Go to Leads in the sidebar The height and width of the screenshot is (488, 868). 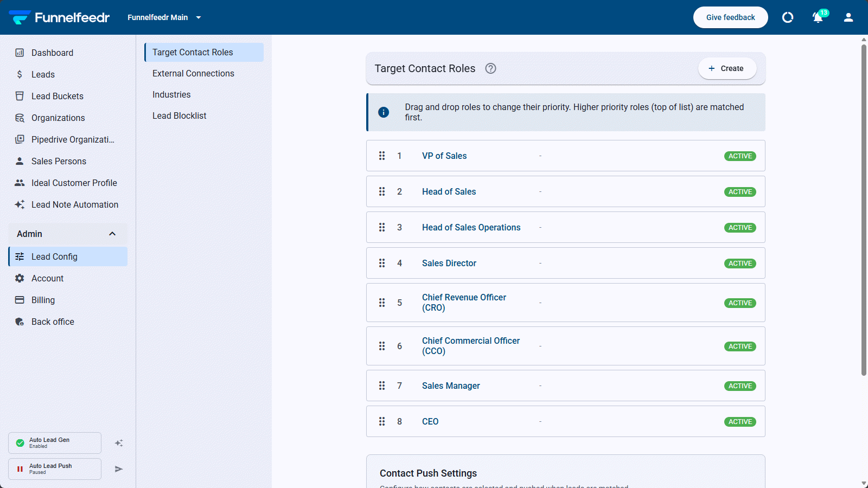pyautogui.click(x=68, y=74)
